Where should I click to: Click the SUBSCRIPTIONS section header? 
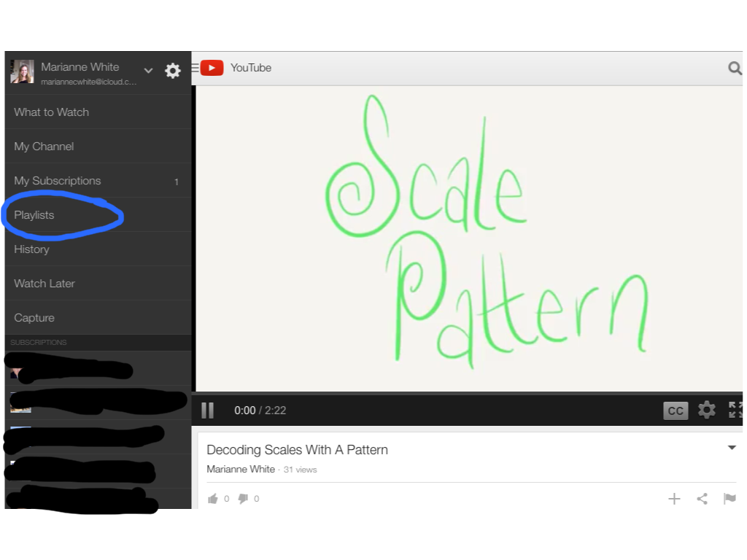tap(39, 343)
